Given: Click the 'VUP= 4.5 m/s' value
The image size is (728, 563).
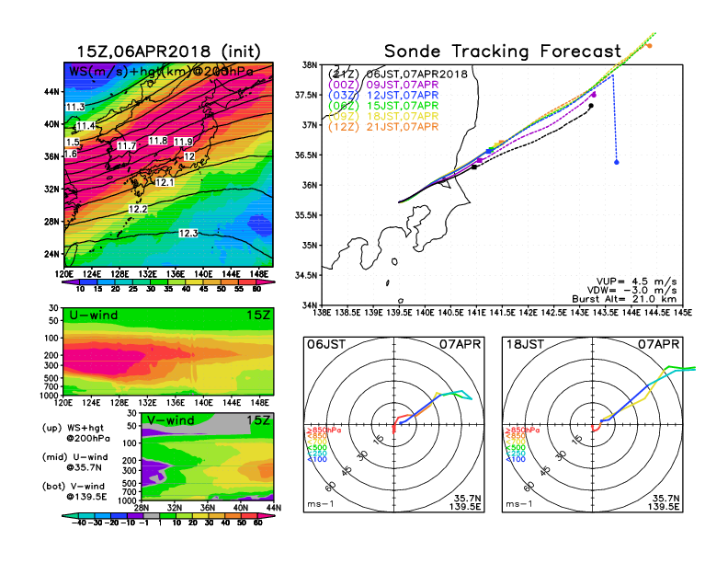Looking at the screenshot, I should click(636, 281).
